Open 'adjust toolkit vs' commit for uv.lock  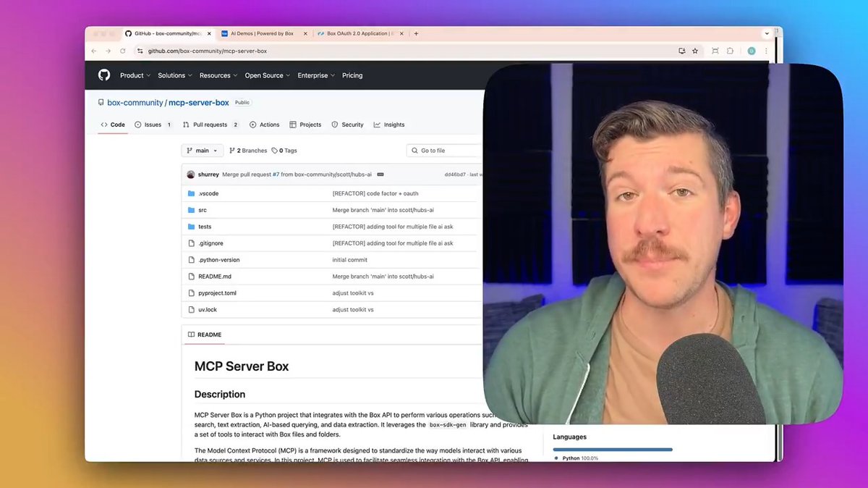353,310
